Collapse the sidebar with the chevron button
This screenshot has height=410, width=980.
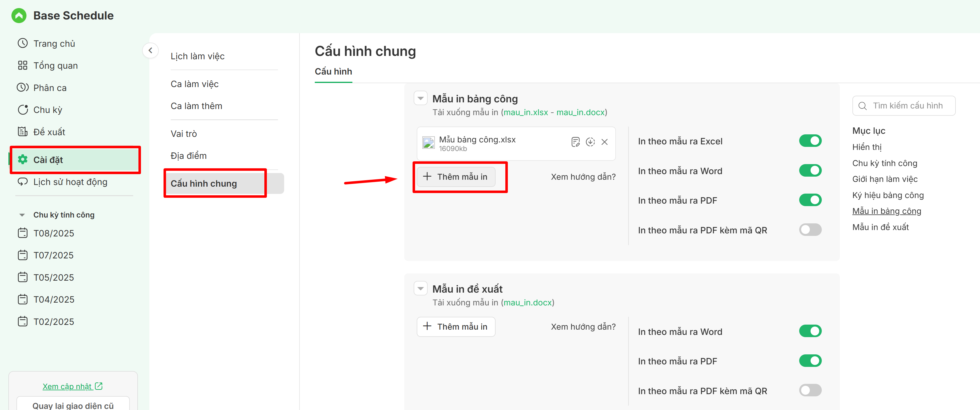[150, 50]
